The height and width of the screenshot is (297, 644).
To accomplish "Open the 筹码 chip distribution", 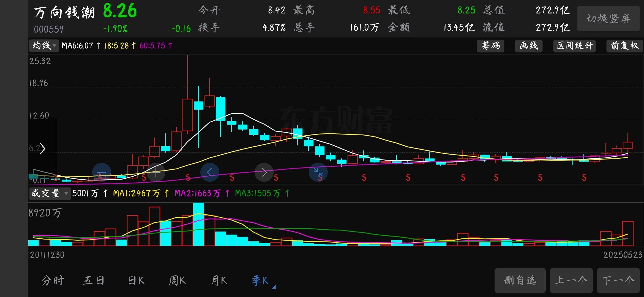I will coord(491,46).
